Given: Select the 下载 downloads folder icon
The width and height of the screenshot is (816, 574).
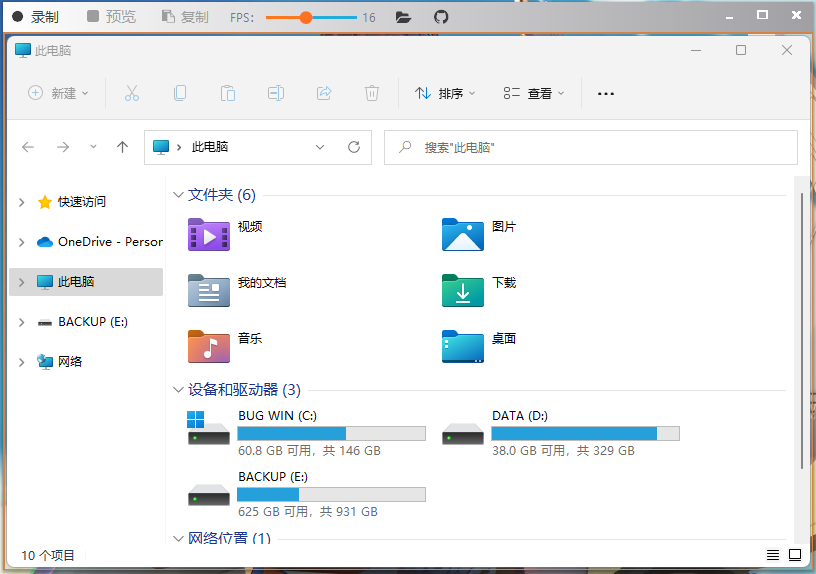Looking at the screenshot, I should point(463,290).
